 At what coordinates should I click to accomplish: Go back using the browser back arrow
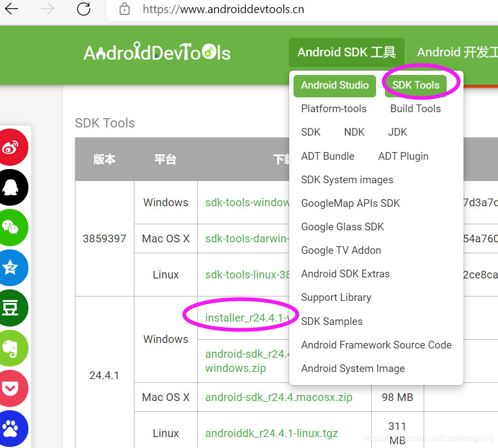(x=11, y=9)
